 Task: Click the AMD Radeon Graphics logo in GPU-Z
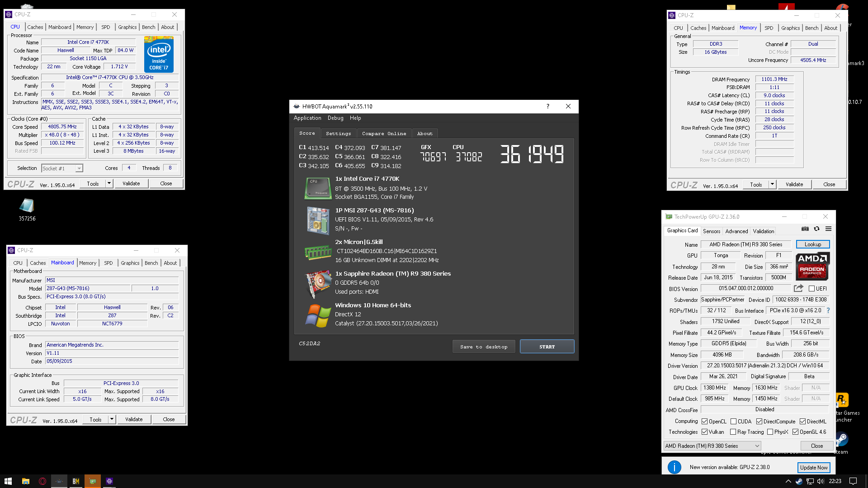(x=812, y=267)
